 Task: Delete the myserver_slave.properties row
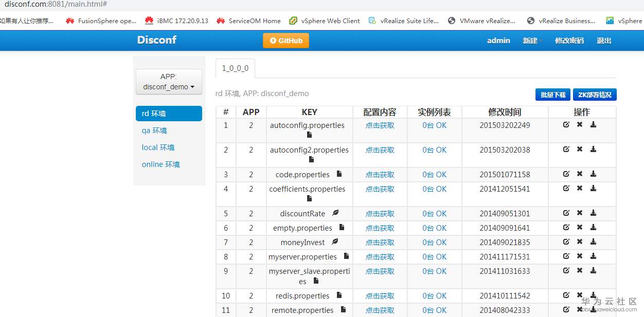580,270
